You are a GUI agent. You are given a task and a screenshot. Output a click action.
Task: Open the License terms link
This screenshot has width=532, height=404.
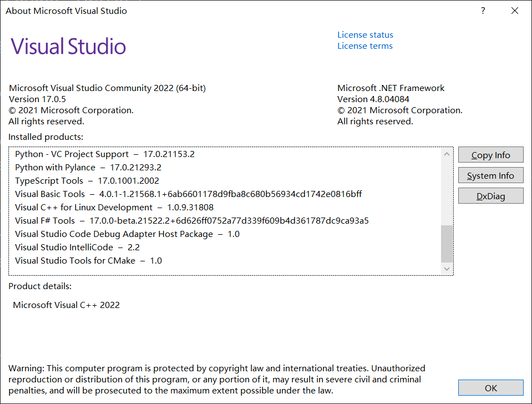point(364,46)
